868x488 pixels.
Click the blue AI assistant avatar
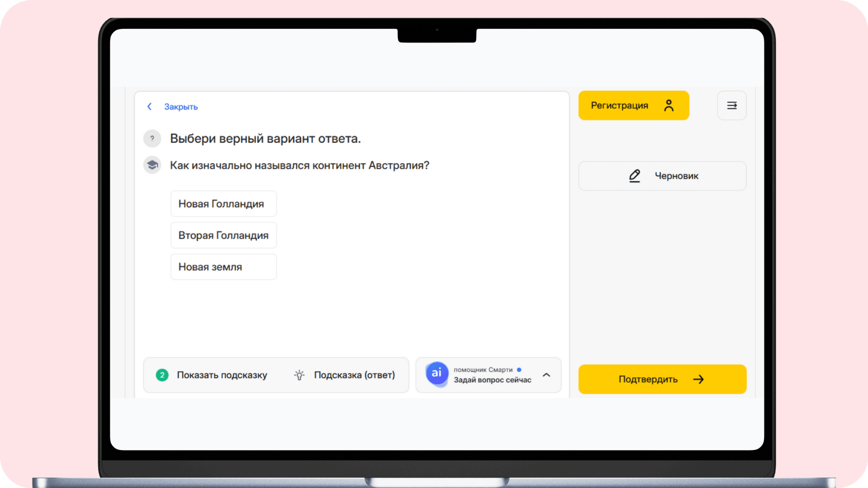(x=437, y=373)
